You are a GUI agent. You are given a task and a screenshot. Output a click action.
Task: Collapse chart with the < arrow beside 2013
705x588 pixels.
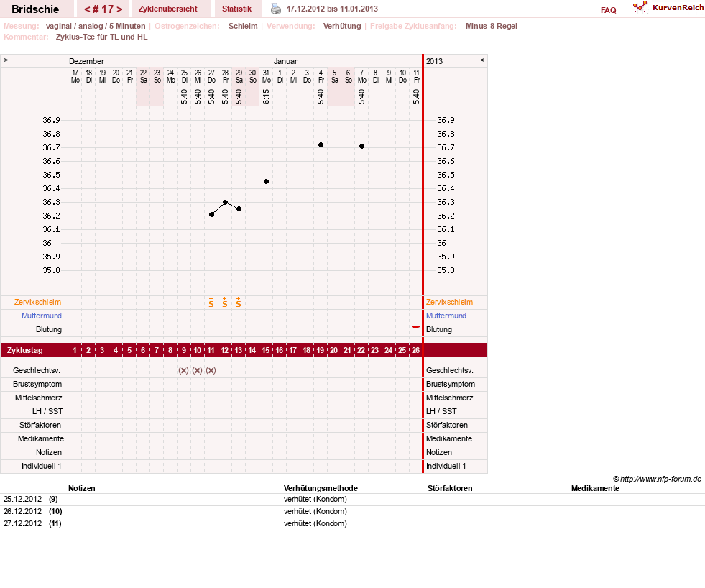[x=482, y=60]
